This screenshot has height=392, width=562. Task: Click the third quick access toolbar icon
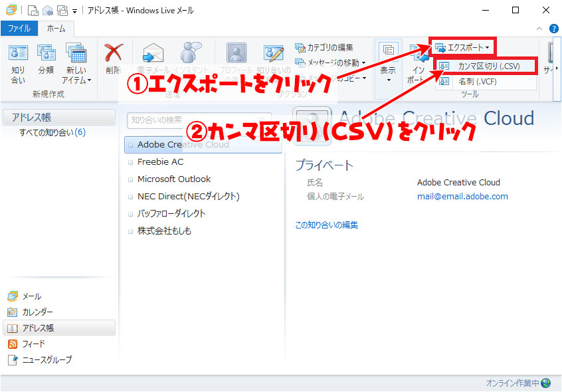(62, 11)
